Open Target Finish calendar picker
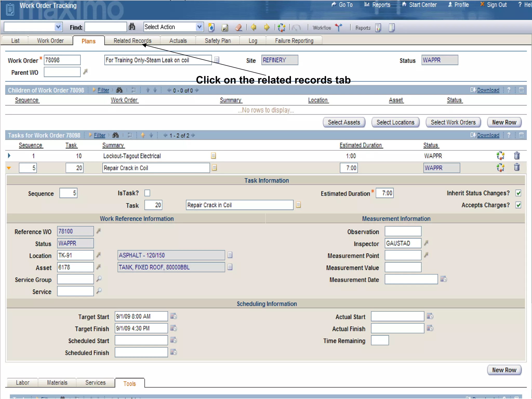This screenshot has width=532, height=399. pyautogui.click(x=174, y=328)
